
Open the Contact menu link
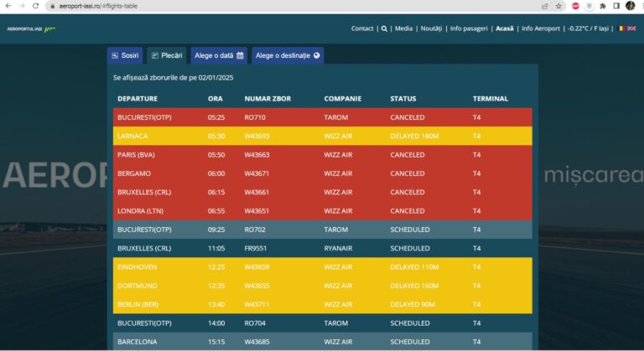(362, 28)
